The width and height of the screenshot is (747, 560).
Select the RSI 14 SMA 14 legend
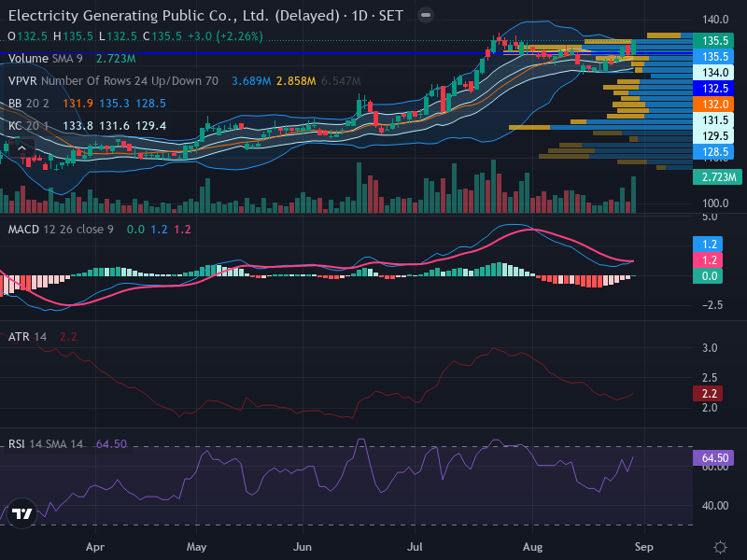pos(45,444)
